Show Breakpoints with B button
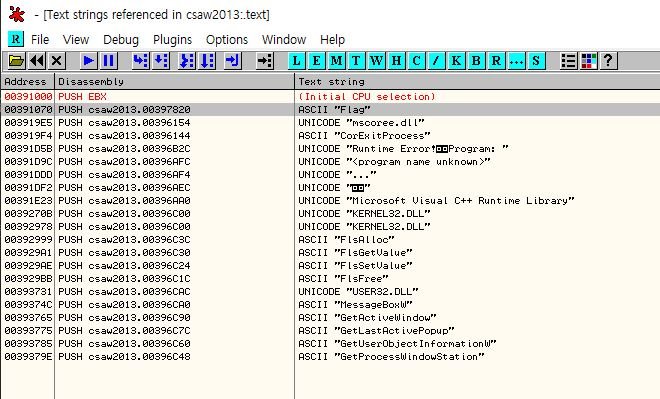This screenshot has width=660, height=399. (476, 61)
